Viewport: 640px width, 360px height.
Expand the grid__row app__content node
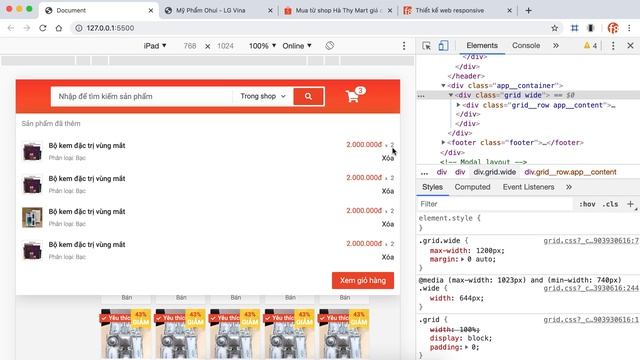point(458,105)
